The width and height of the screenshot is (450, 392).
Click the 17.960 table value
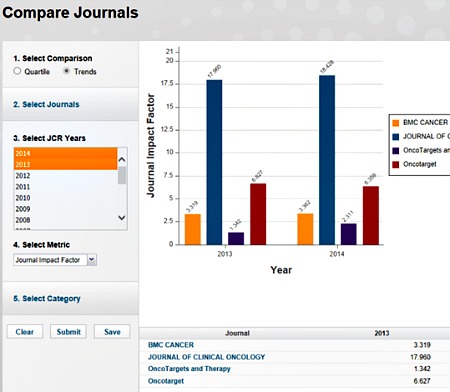[x=420, y=357]
